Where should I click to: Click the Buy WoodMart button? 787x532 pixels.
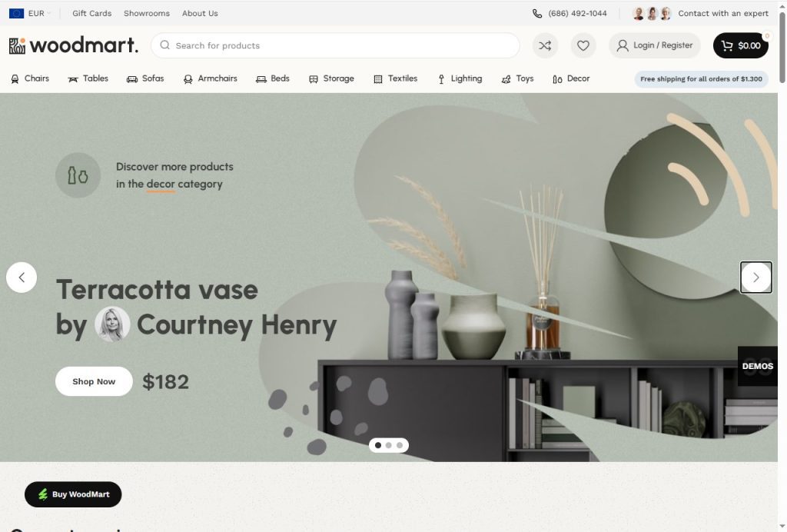click(73, 494)
